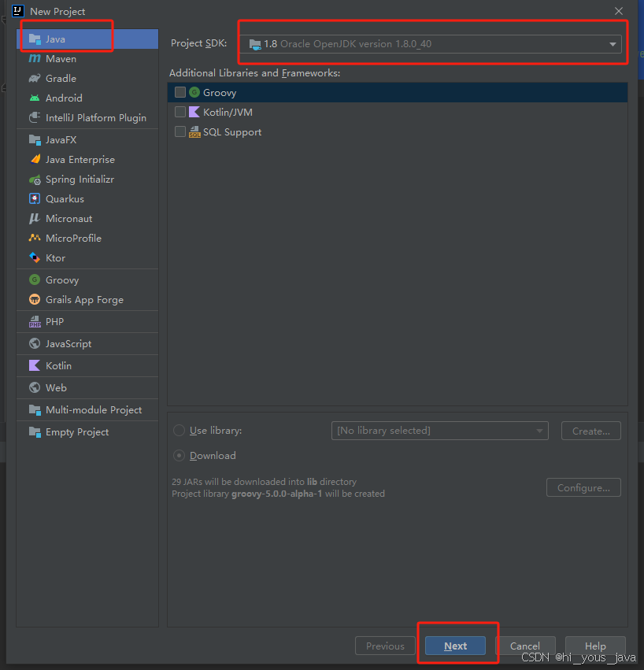644x670 pixels.
Task: Click the MicroProfile orange icon
Action: coord(35,238)
